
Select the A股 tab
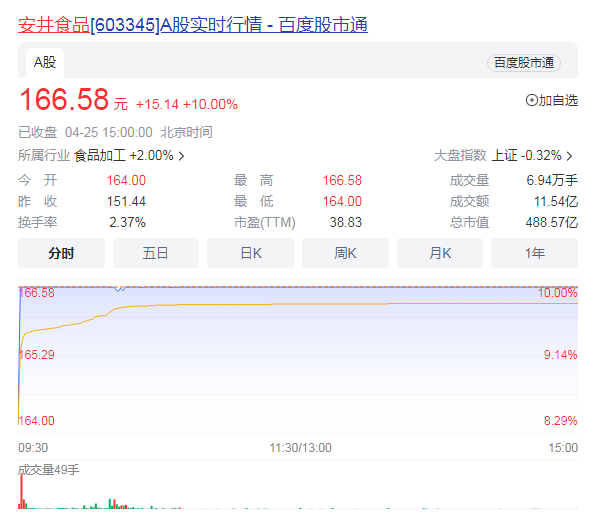[45, 62]
